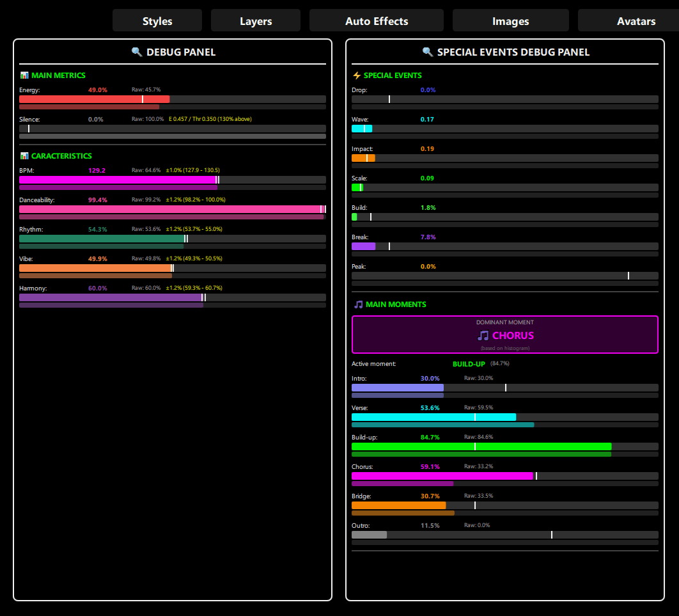Select the CHORUS dominant moment panel
This screenshot has height=616, width=679.
(x=504, y=335)
